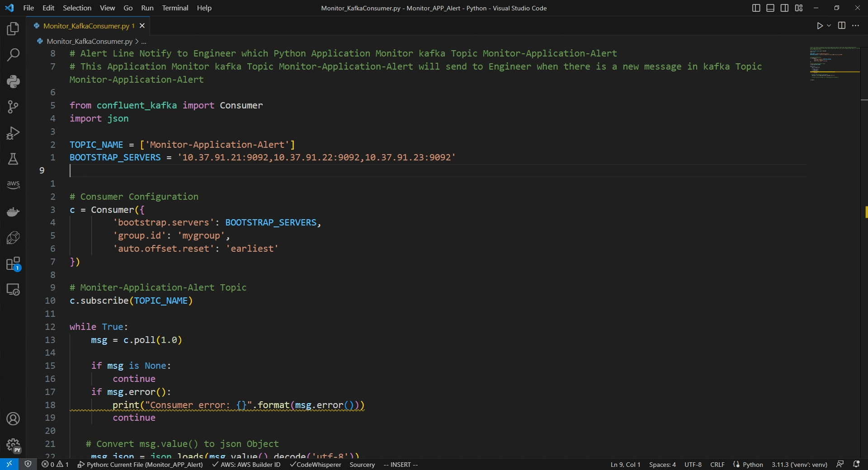Open the Docker extension panel
This screenshot has width=868, height=470.
point(13,211)
